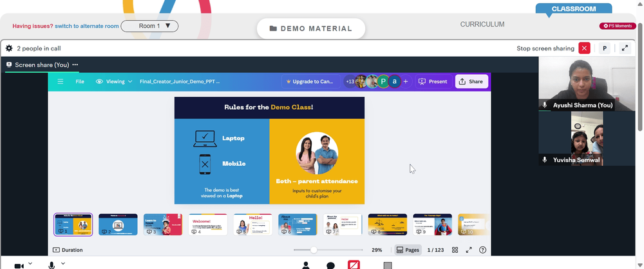This screenshot has height=269, width=644.
Task: Click the PS Moments badge
Action: pos(618,26)
